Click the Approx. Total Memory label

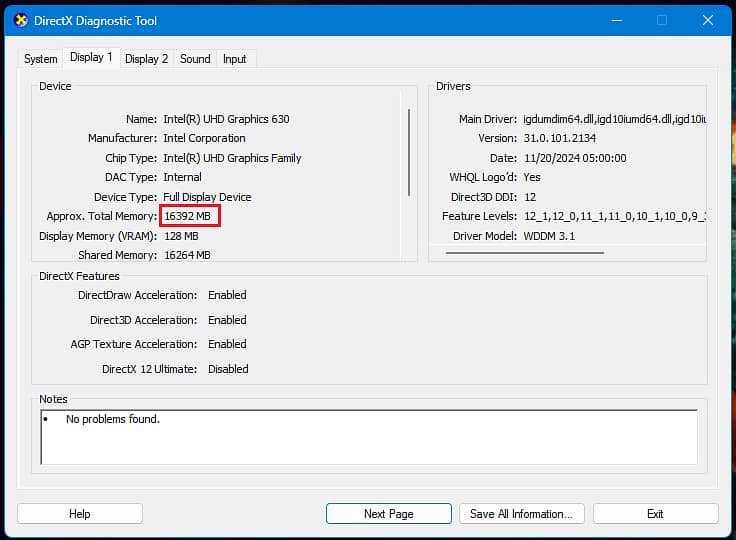point(102,216)
